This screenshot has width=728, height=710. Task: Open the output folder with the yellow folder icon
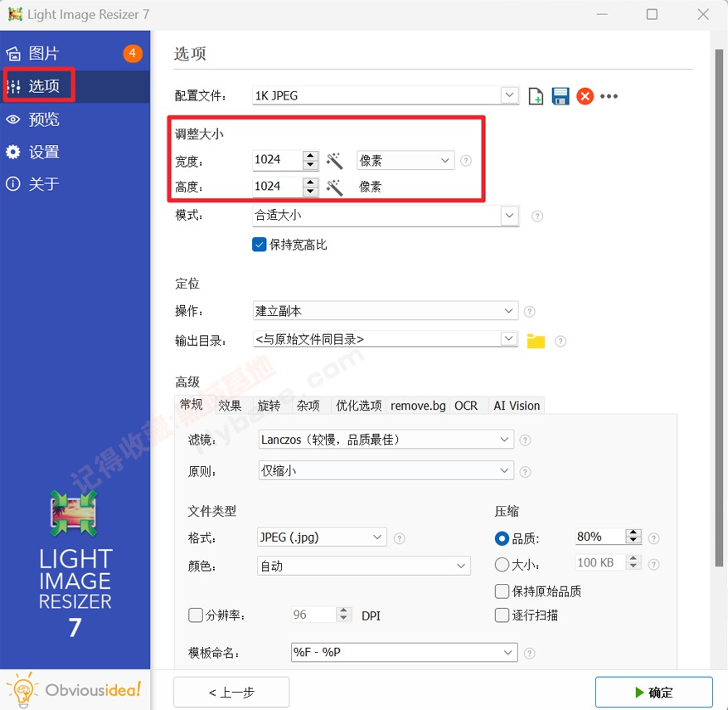pos(535,338)
